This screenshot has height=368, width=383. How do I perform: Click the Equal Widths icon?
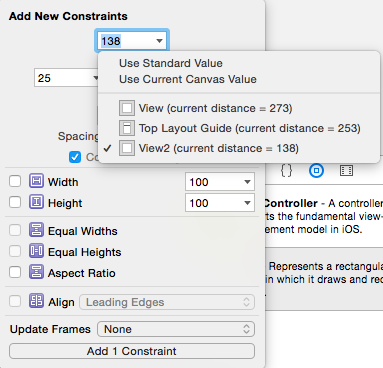(x=36, y=230)
